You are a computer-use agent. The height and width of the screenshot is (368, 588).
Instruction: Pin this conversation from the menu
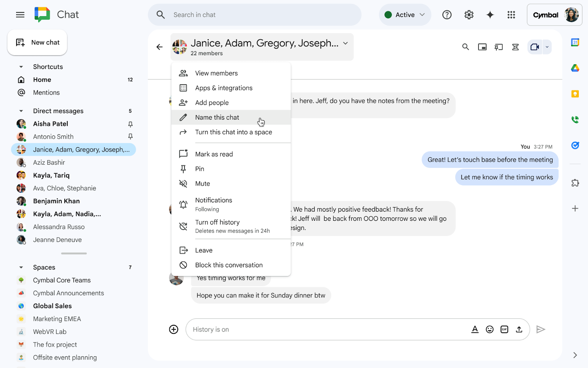[200, 169]
